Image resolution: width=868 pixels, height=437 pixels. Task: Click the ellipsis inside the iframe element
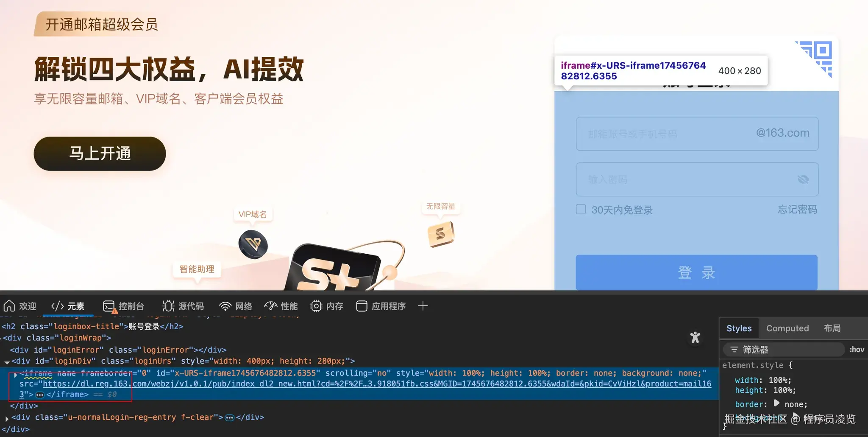40,395
